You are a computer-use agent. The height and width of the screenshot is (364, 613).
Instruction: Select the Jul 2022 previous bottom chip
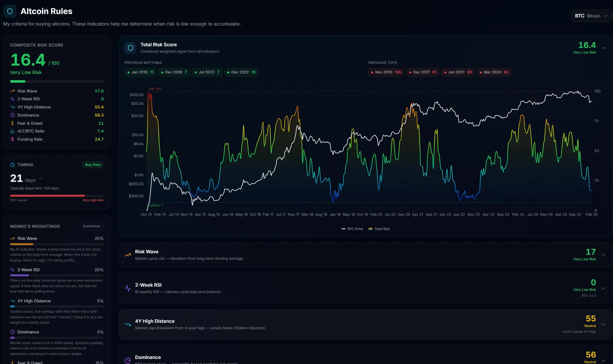(207, 72)
